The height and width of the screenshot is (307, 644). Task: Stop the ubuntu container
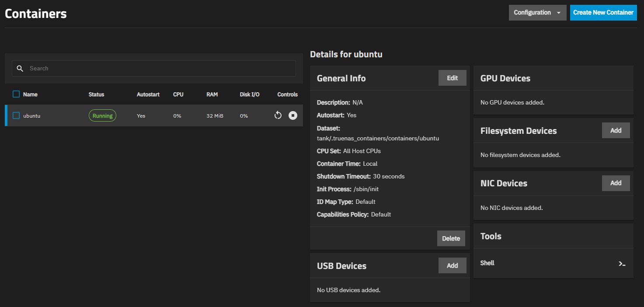[293, 115]
